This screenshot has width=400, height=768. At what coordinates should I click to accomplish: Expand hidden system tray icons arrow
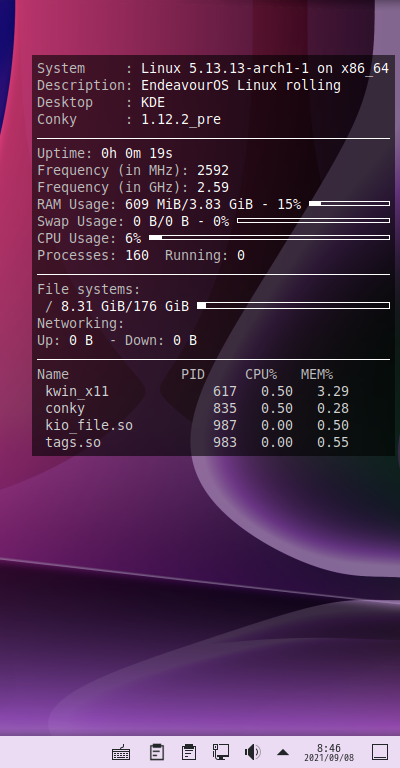pos(283,752)
